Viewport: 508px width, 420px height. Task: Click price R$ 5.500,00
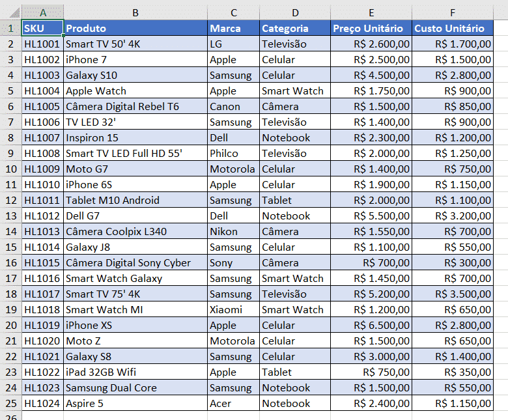coord(371,216)
